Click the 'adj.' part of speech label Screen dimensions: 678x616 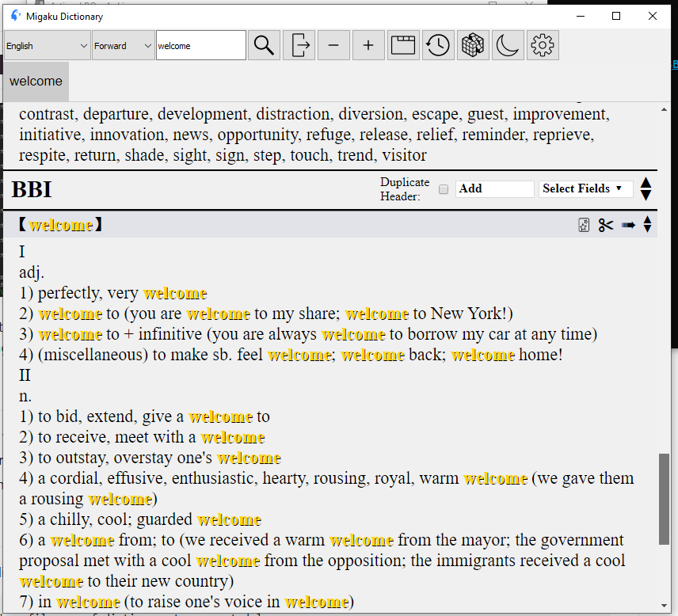coord(32,272)
